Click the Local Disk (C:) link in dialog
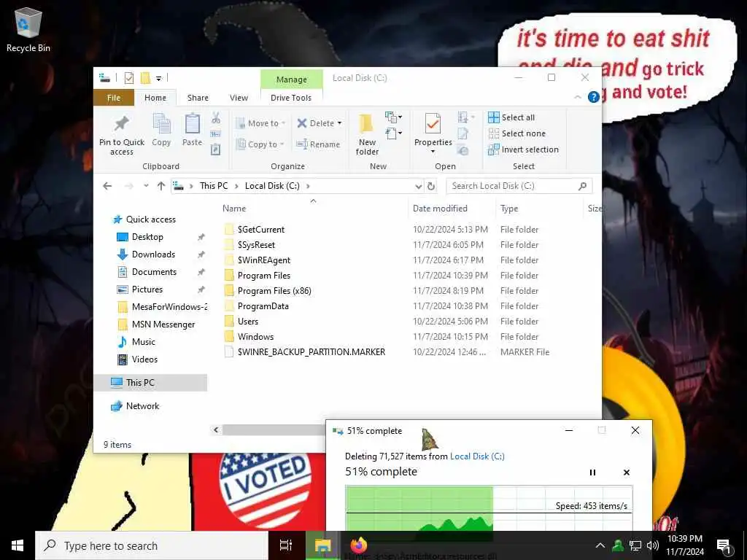This screenshot has height=560, width=747. click(x=477, y=456)
